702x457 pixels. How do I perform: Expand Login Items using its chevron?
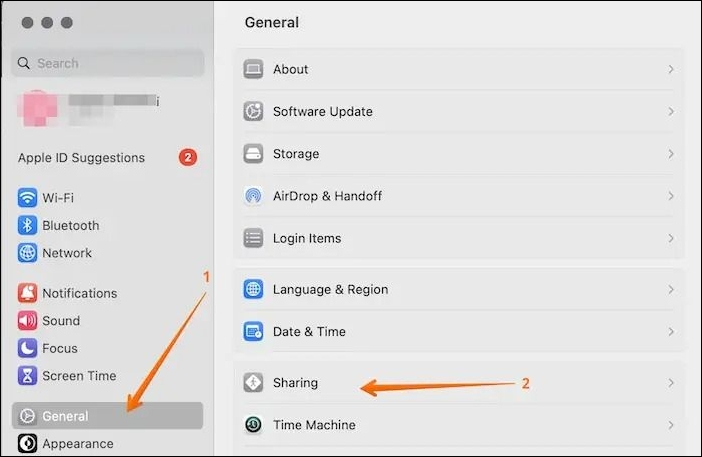(x=671, y=239)
